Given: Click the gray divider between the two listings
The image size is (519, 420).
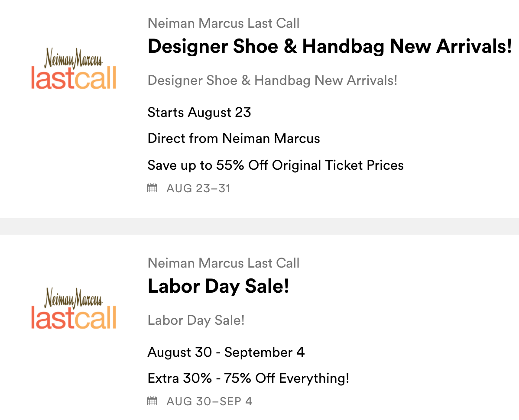Looking at the screenshot, I should (259, 226).
